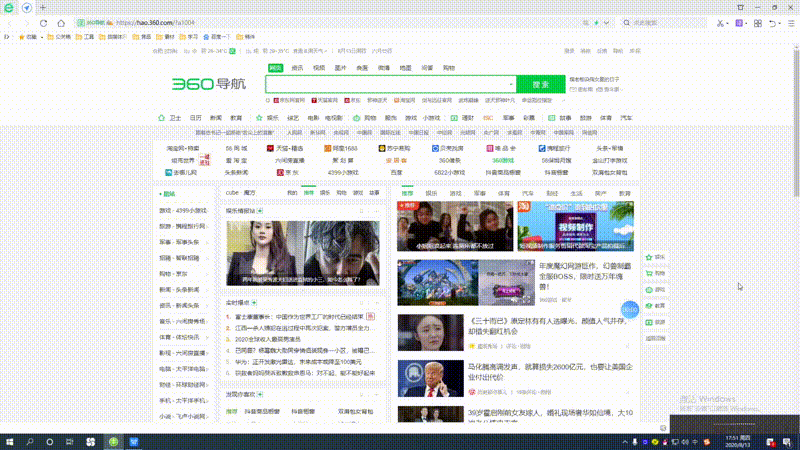This screenshot has height=450, width=800.
Task: Open the 百度一下 bookmark
Action: click(x=217, y=37)
